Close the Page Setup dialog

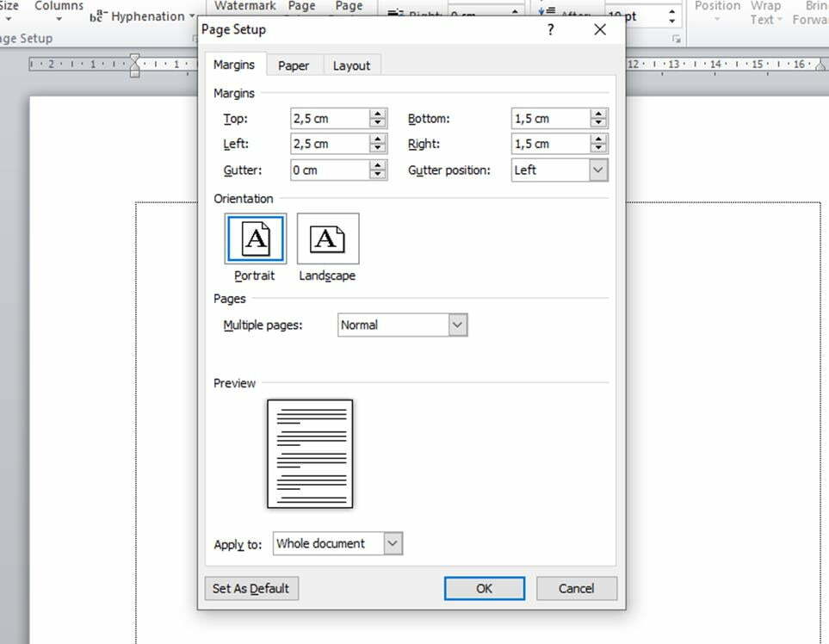(600, 29)
